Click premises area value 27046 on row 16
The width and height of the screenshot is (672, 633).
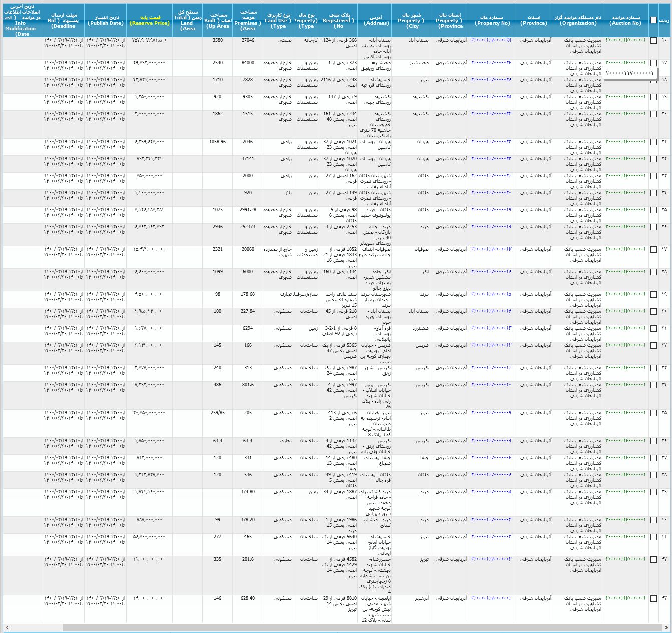(x=248, y=40)
